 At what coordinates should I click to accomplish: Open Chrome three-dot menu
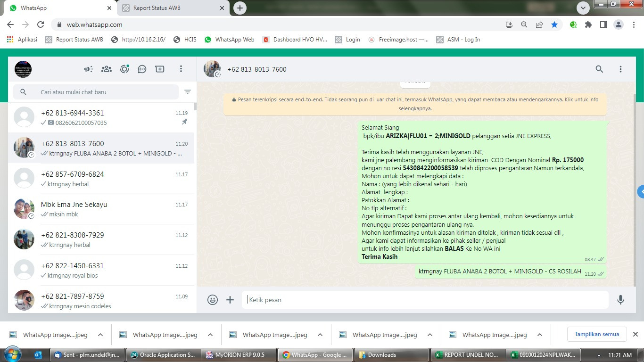tap(634, 25)
